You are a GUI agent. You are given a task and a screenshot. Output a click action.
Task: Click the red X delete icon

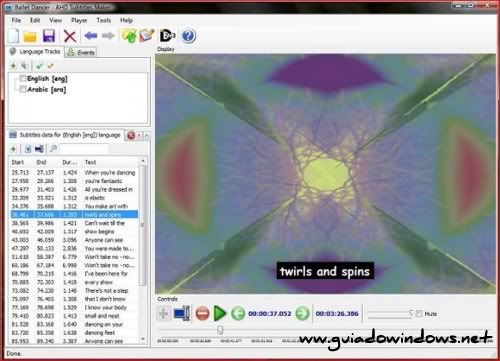coord(70,36)
